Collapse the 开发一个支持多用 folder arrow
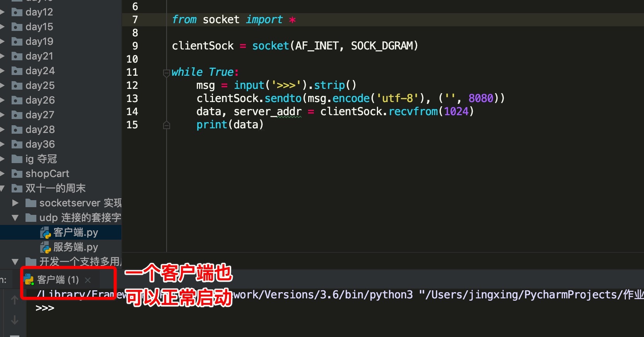644x337 pixels. coord(15,262)
